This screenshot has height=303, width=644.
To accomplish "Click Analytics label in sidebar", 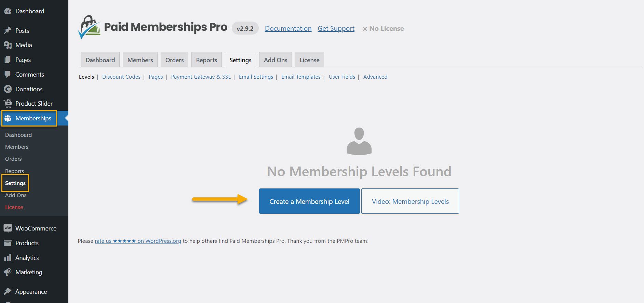I will 27,258.
